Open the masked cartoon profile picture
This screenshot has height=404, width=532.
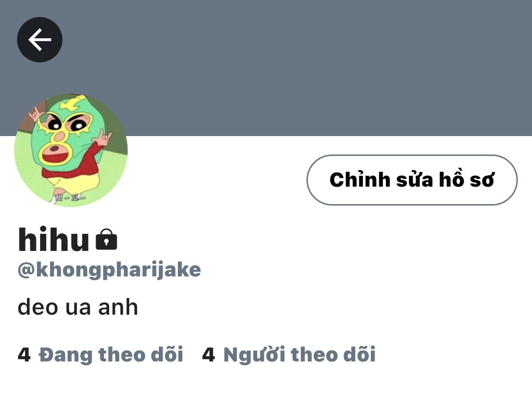coord(71,150)
